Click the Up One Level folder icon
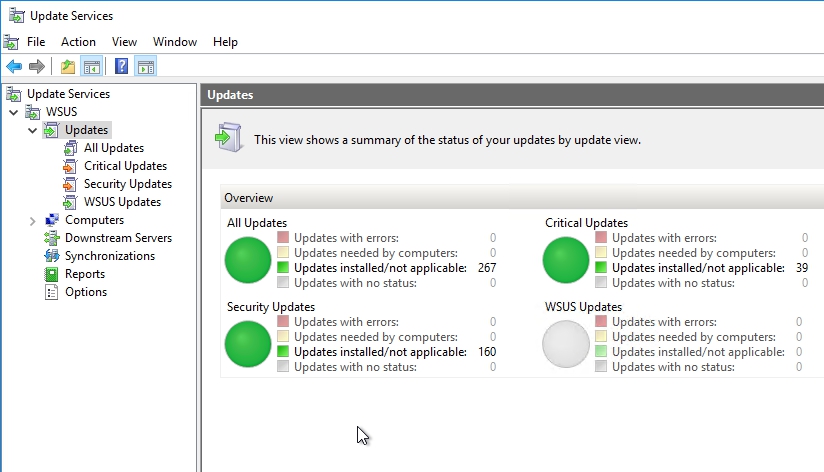Viewport: 824px width, 472px height. click(67, 67)
